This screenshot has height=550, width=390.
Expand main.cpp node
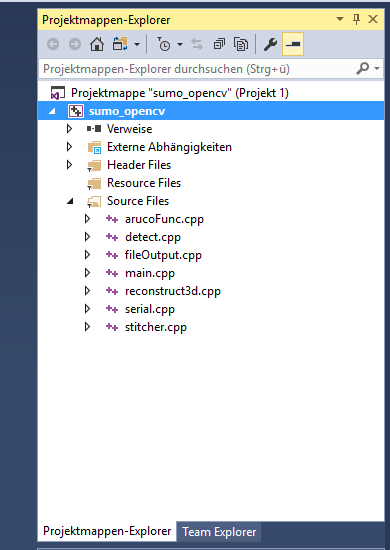coord(87,273)
